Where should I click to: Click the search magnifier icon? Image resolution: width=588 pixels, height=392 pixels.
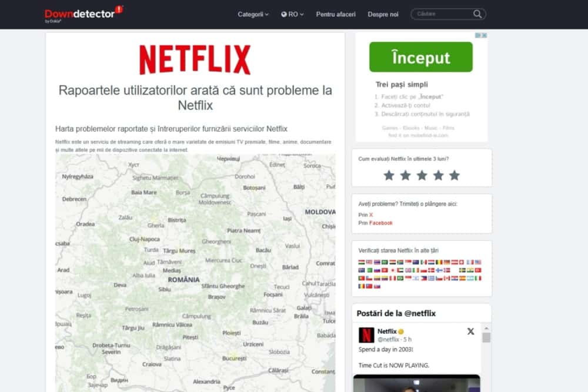(477, 14)
